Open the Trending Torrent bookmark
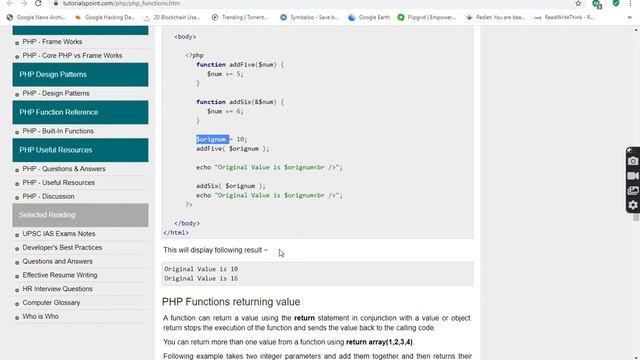The width and height of the screenshot is (640, 360). (x=240, y=18)
